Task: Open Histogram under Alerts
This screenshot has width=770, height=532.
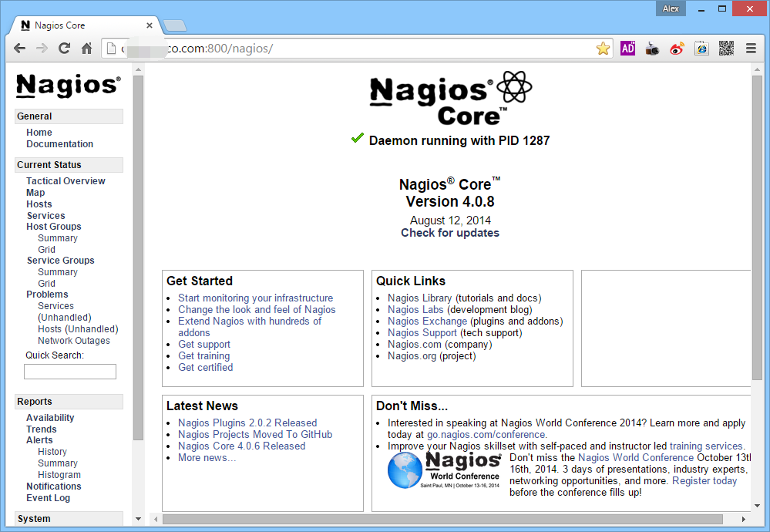Action: [59, 474]
